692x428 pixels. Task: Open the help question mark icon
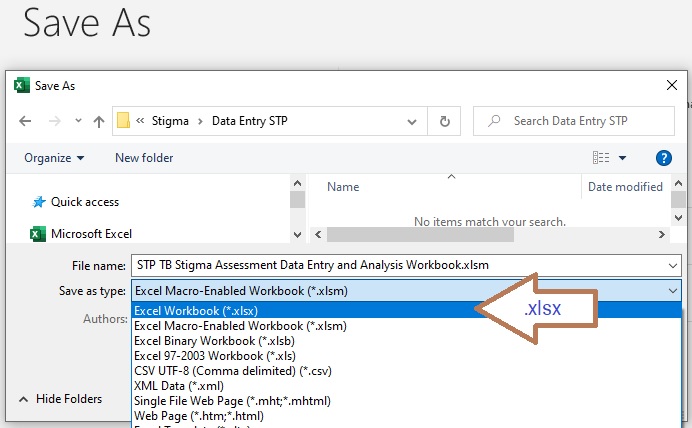(664, 158)
